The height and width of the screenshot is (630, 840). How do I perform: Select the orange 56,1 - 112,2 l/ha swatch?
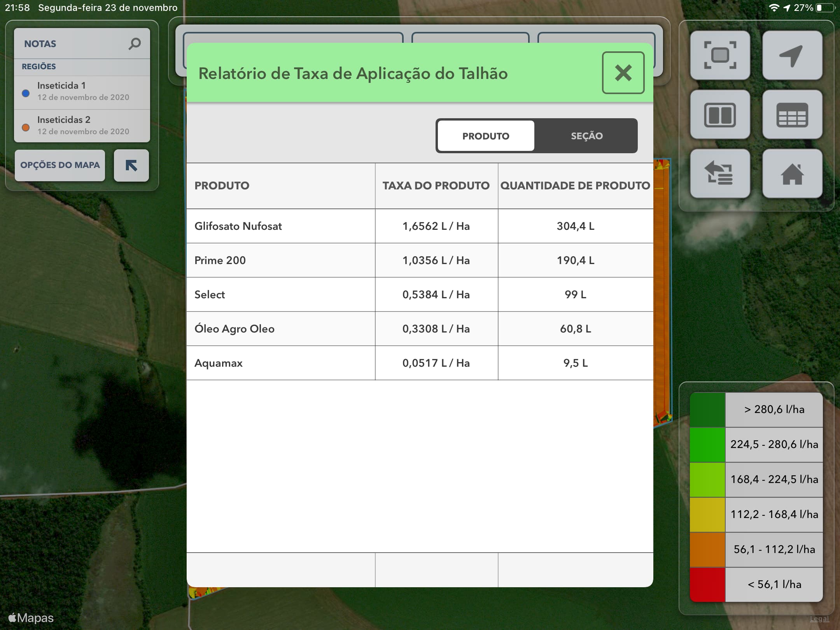coord(707,549)
